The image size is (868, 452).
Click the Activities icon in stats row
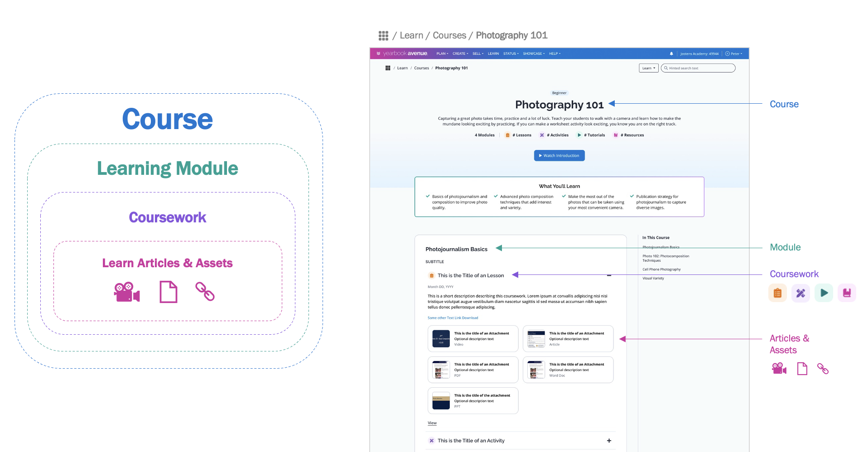coord(542,135)
